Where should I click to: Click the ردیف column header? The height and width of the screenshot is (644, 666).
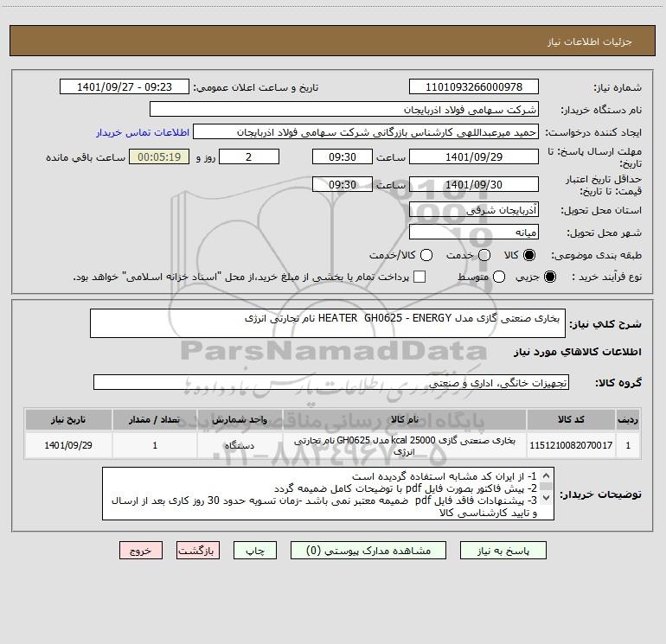click(x=628, y=419)
